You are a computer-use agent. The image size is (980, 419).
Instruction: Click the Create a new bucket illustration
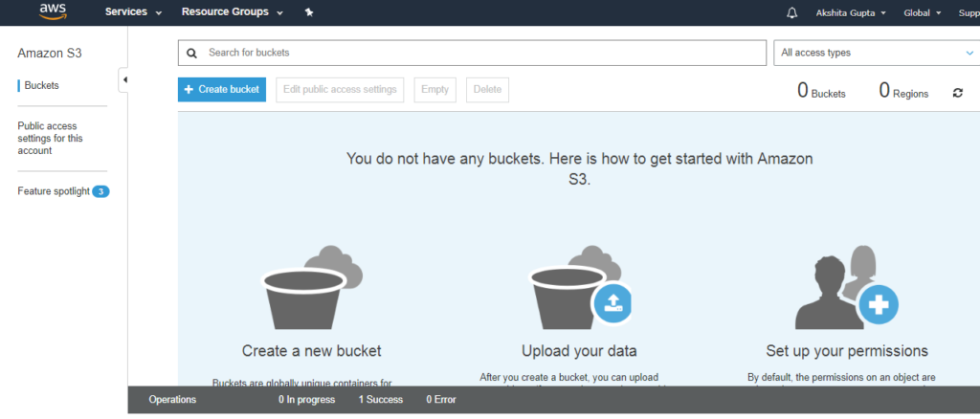tap(311, 288)
